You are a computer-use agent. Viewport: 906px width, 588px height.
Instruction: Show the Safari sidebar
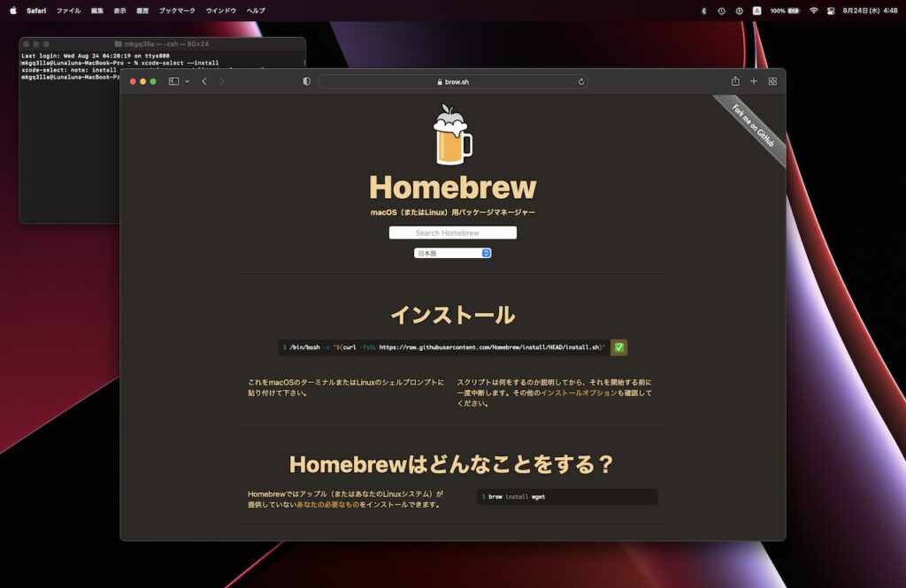click(x=173, y=81)
